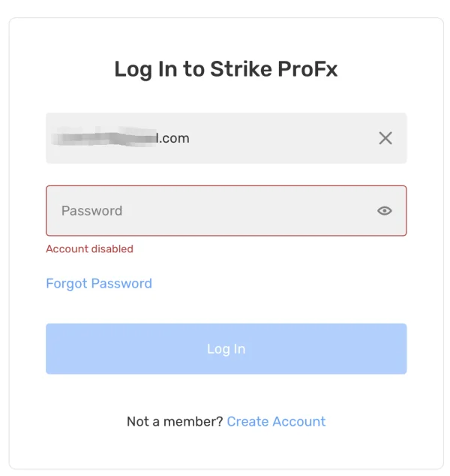450x476 pixels.
Task: Toggle password visibility on
Action: point(384,211)
